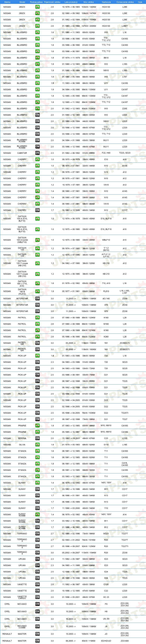Click petrol icon in Patrol K260 row

coord(37,337)
